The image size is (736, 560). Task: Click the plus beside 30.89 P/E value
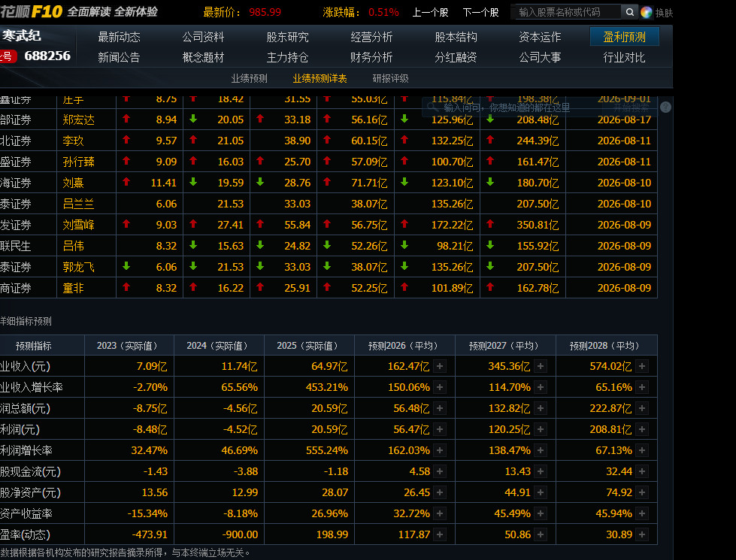point(642,534)
